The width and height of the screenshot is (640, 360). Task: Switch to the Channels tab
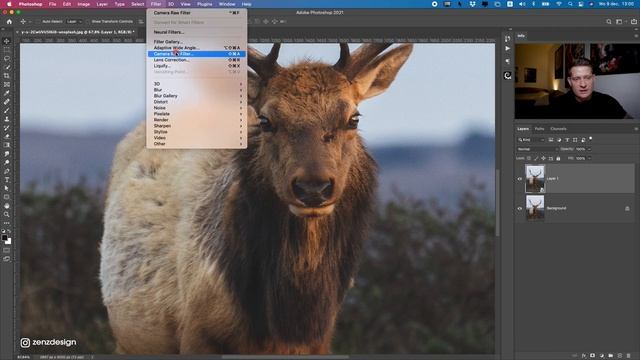click(558, 129)
